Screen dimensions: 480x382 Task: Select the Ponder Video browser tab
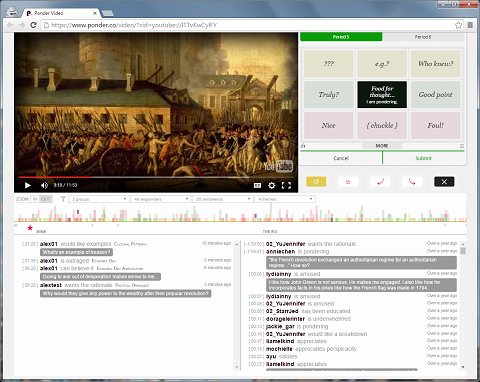tap(60, 13)
